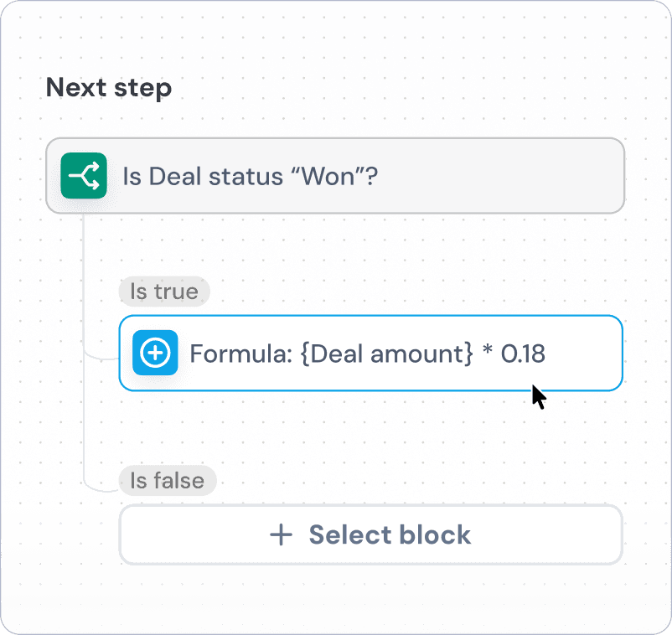672x635 pixels.
Task: Click the plus icon inside Select block
Action: coord(282,534)
